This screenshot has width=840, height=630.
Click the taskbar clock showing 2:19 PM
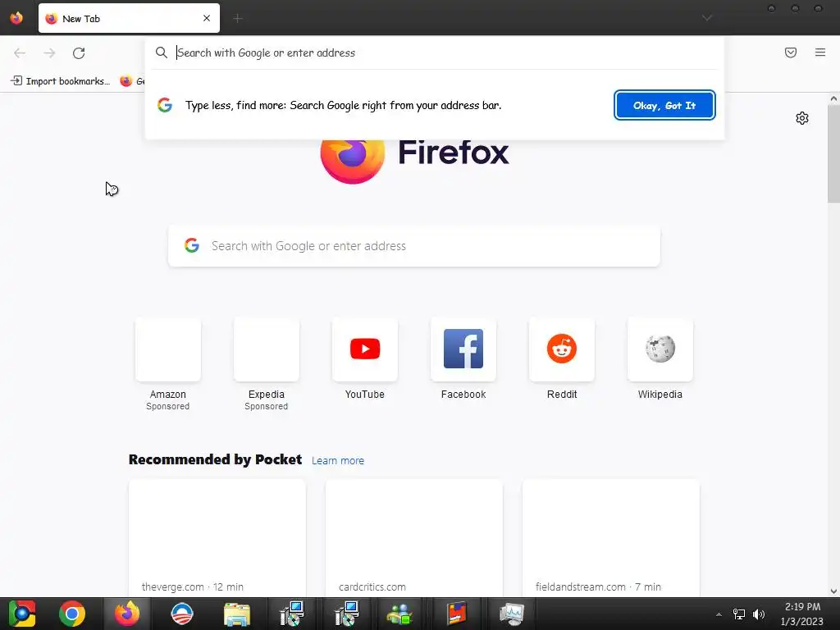(802, 614)
